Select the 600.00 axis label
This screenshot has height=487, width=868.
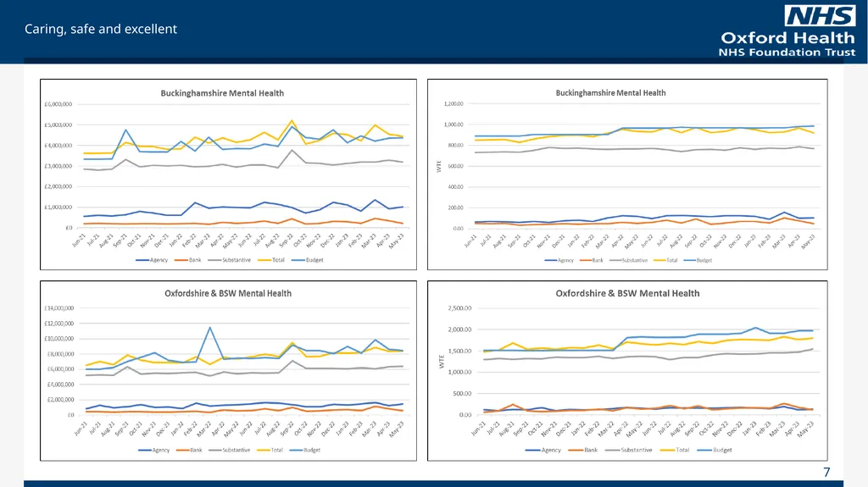point(455,166)
